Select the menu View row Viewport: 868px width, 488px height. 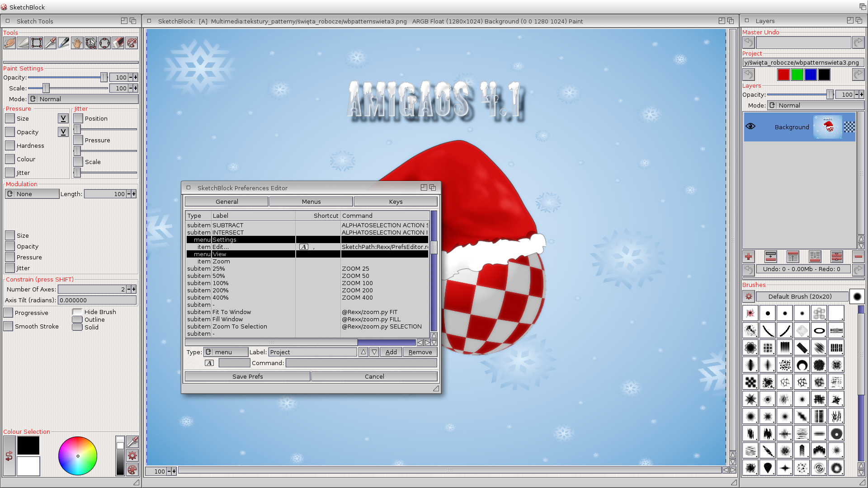307,254
